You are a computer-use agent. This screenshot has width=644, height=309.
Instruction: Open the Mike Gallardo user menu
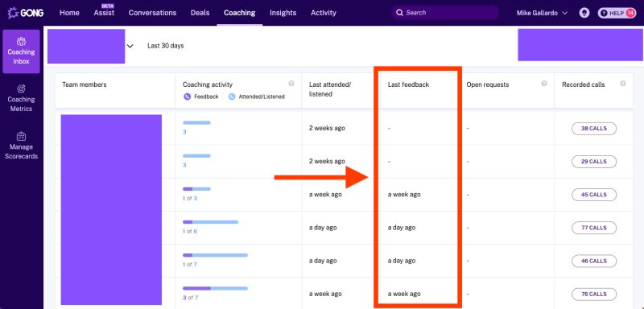click(542, 13)
